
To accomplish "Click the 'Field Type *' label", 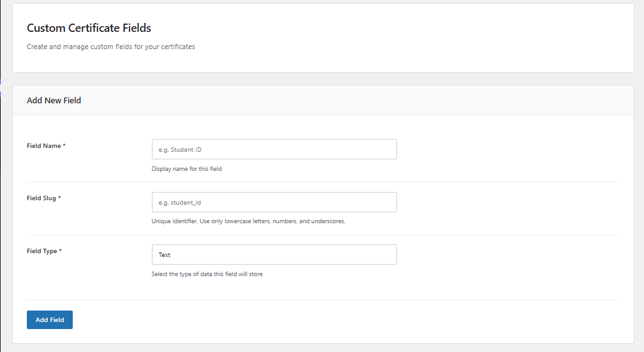I will (x=44, y=251).
